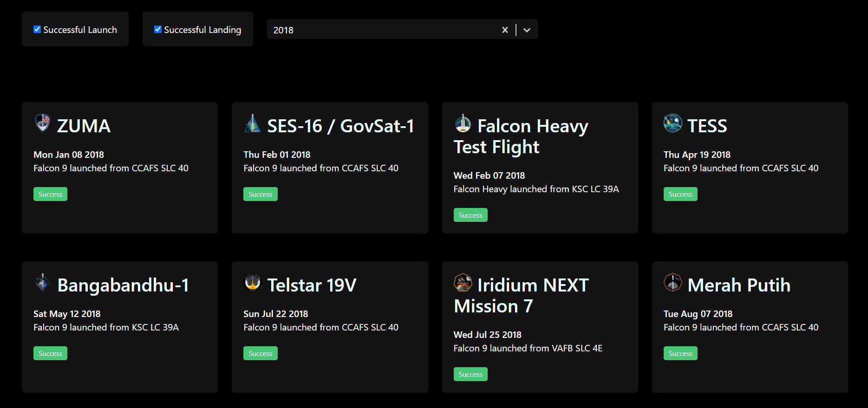Click SES-16 / GovSat-1's launch site description
The image size is (868, 408).
pos(321,168)
